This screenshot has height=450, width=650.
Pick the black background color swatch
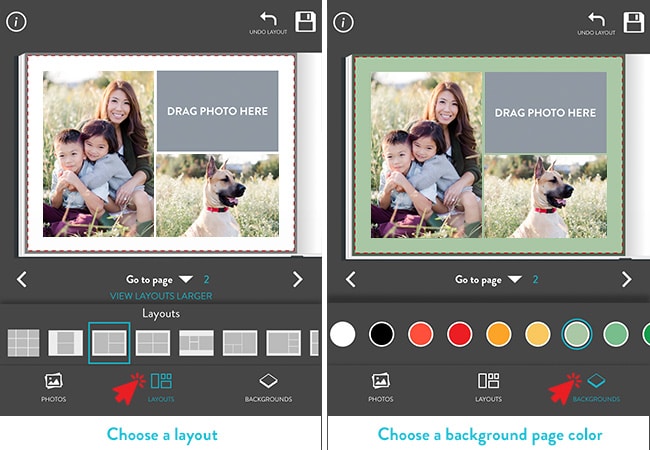[x=382, y=334]
